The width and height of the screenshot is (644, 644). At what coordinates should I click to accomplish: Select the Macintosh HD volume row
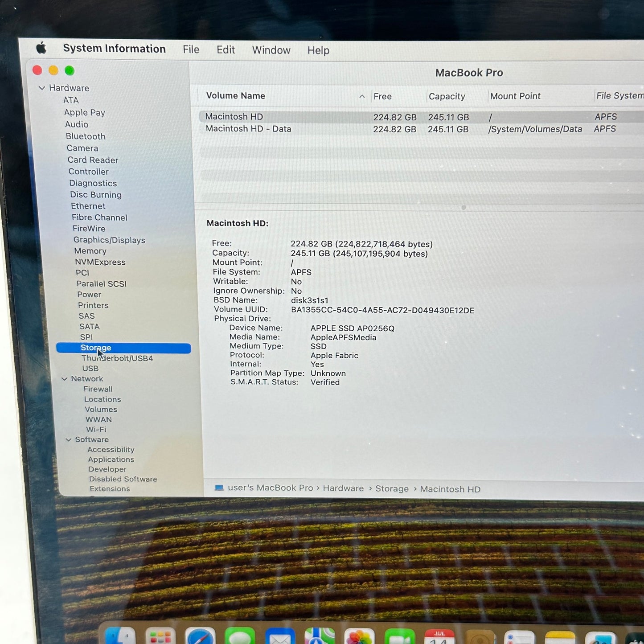point(421,117)
